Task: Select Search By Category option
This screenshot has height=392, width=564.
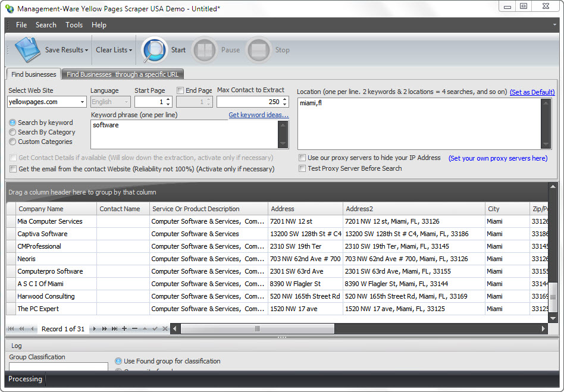Action: click(12, 132)
